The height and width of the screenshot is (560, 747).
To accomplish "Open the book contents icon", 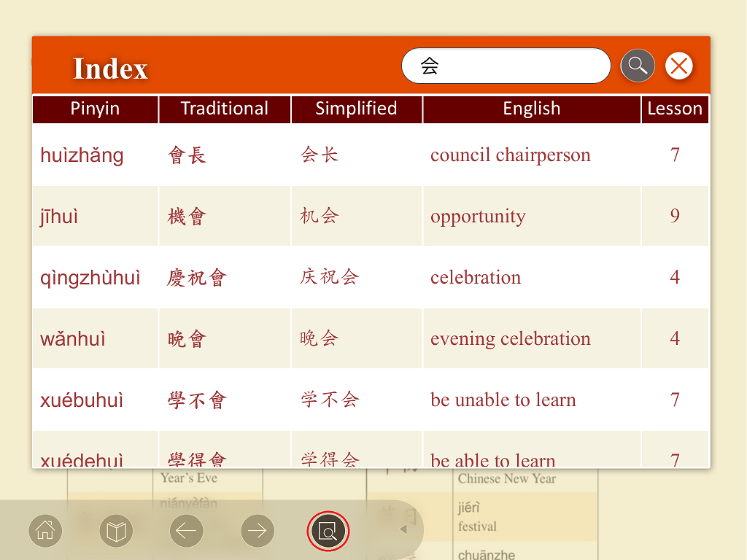I will coord(116,531).
